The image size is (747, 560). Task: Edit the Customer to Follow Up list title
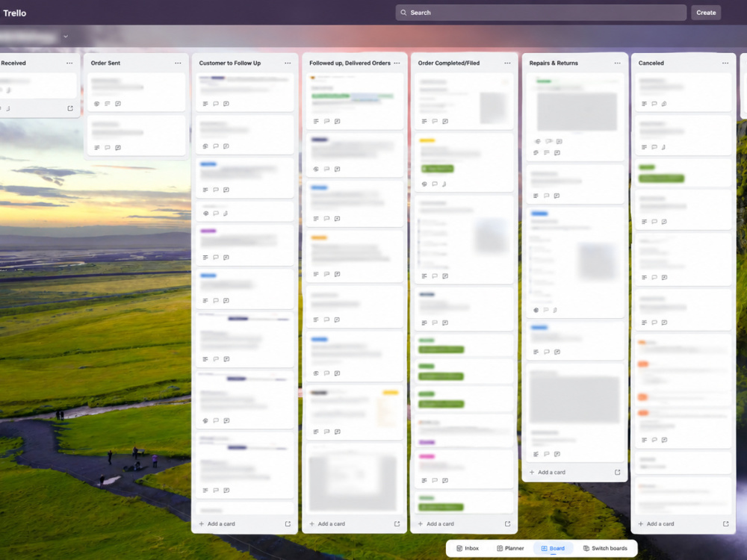coord(229,63)
